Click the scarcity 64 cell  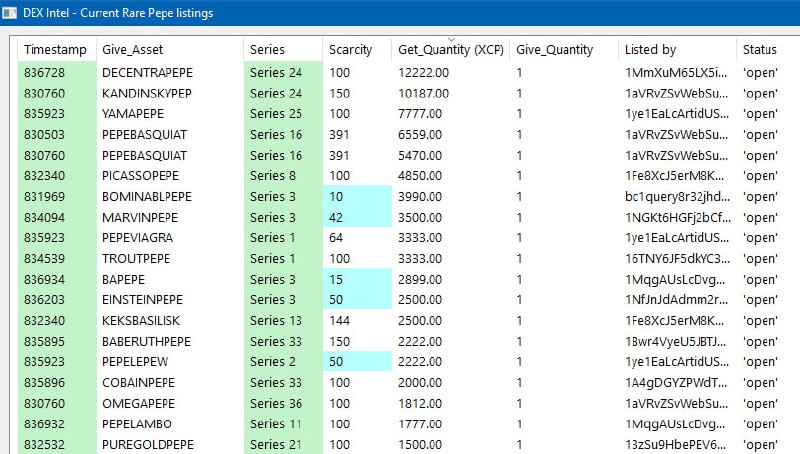pos(357,238)
